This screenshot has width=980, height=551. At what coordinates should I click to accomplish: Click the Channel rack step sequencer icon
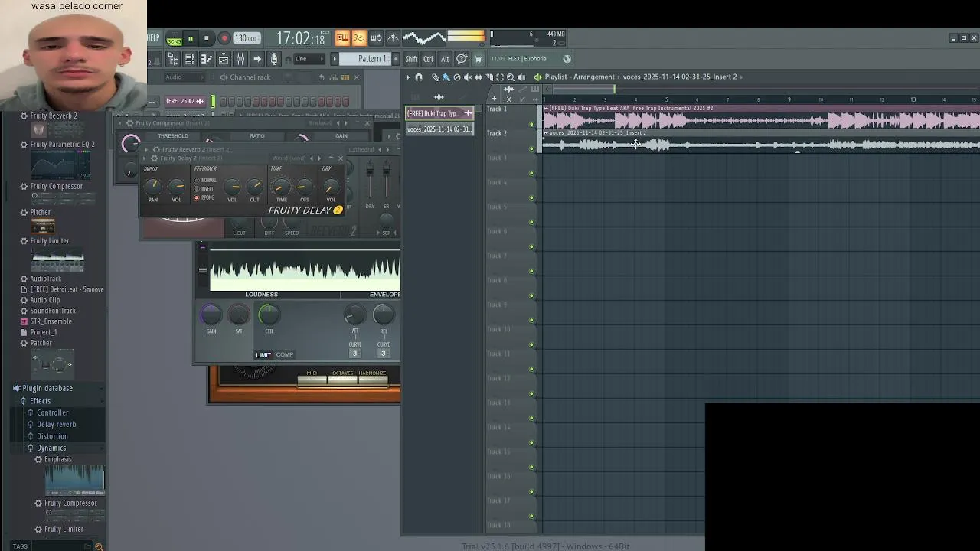click(x=345, y=77)
